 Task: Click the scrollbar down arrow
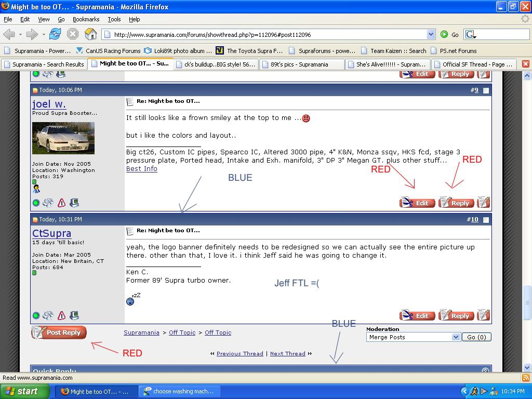click(527, 367)
